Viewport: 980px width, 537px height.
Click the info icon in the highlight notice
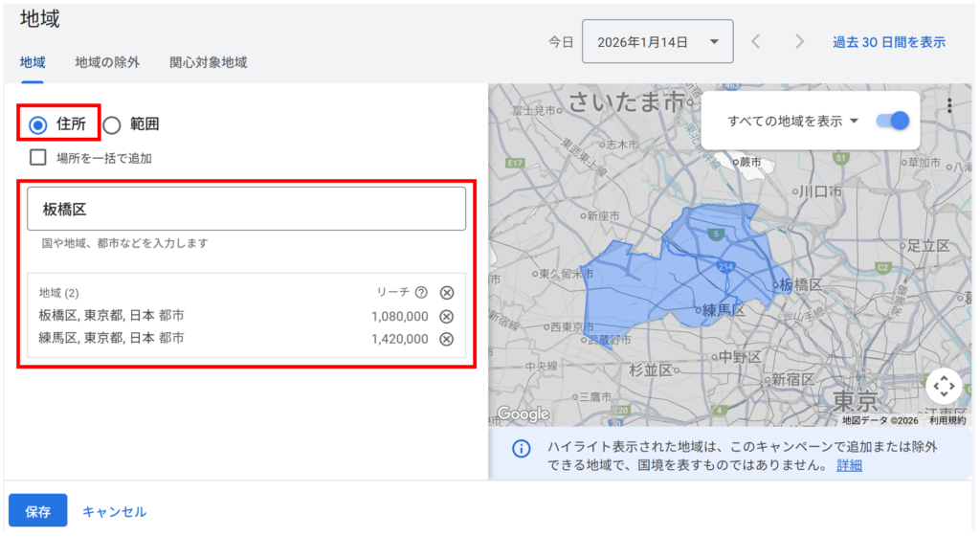point(521,448)
